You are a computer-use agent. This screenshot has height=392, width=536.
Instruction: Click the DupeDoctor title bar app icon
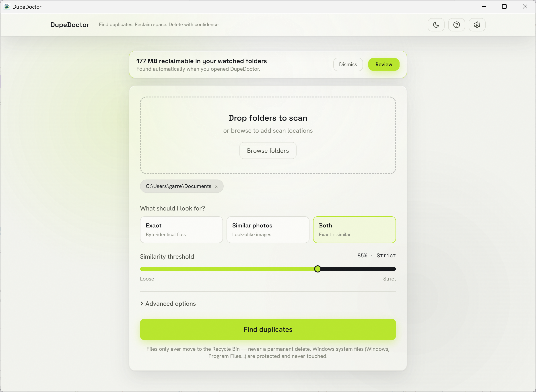click(7, 7)
